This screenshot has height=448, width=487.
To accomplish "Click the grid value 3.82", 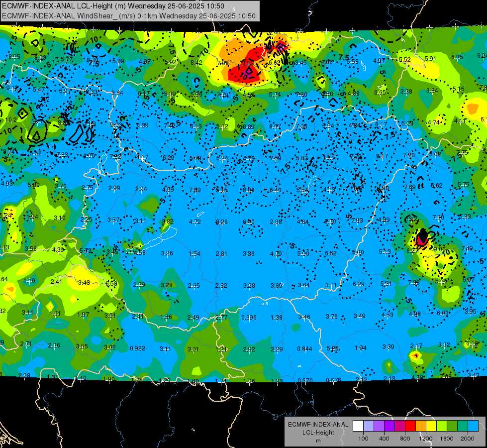I will [x=168, y=222].
